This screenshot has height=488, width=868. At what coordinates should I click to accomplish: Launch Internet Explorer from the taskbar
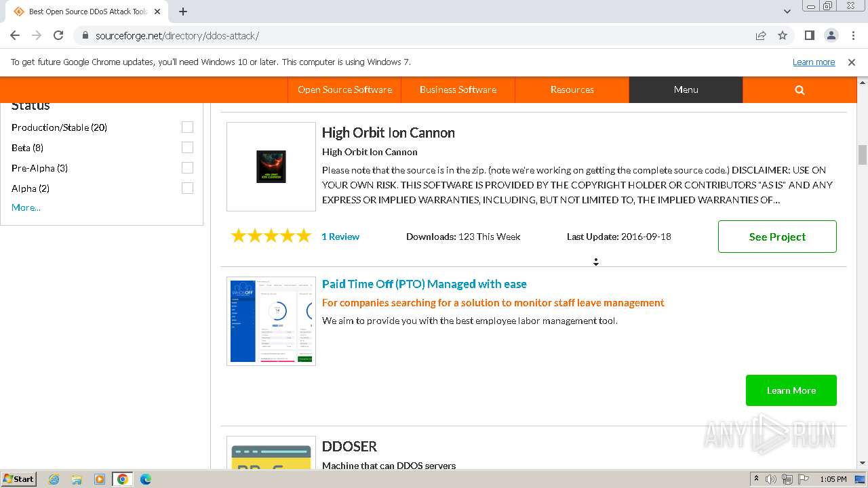pos(54,479)
